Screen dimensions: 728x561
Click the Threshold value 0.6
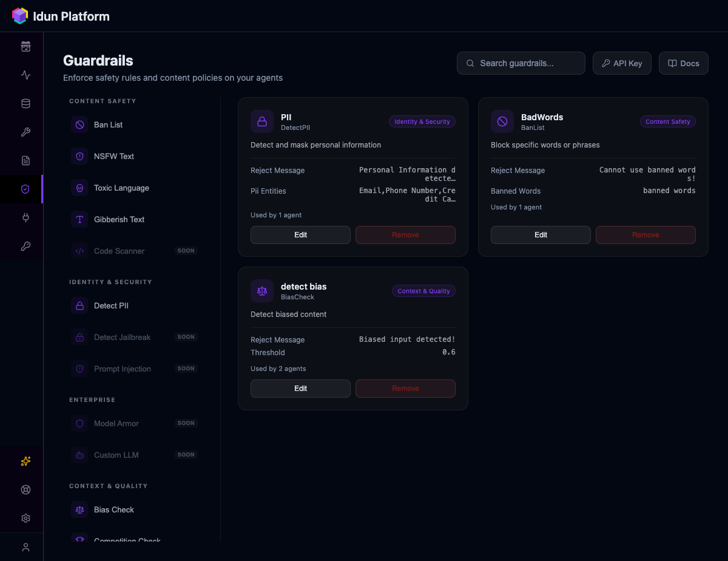449,353
